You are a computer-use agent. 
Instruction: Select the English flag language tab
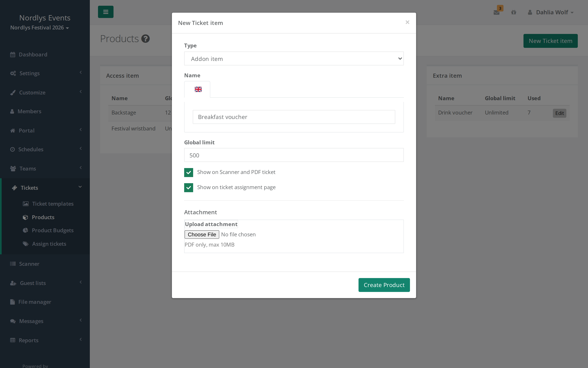(198, 89)
